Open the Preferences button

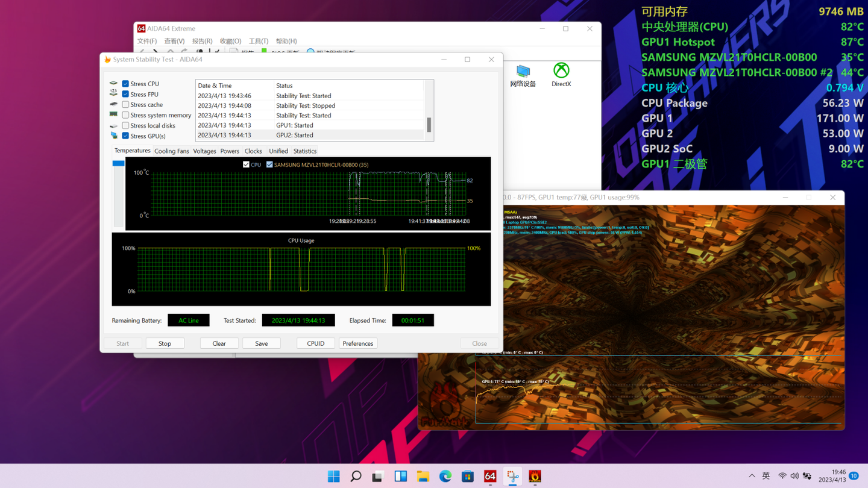click(358, 343)
